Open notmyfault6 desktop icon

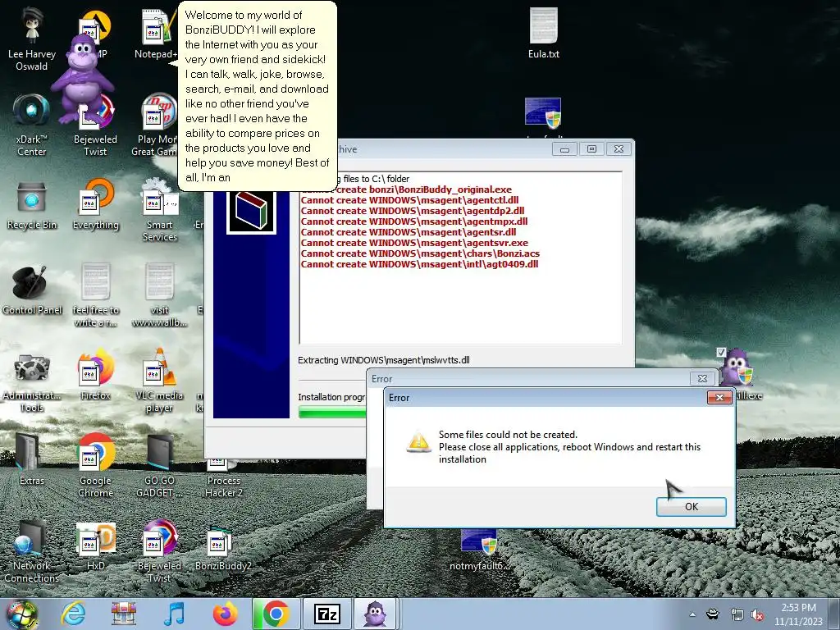[480, 550]
